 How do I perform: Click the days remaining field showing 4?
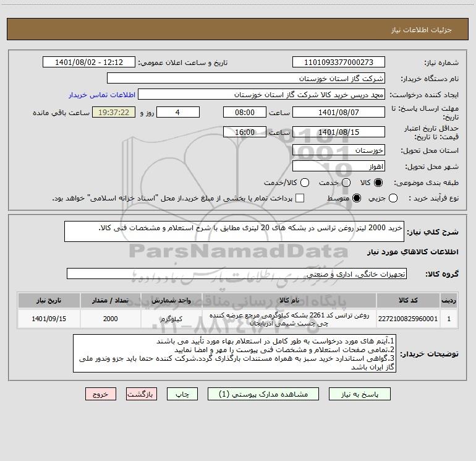tap(178, 112)
